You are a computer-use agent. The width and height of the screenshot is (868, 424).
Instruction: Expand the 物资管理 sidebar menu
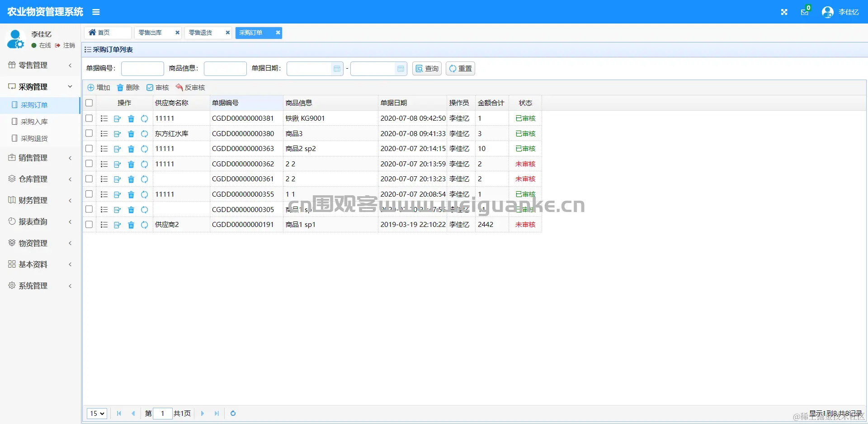tap(40, 243)
